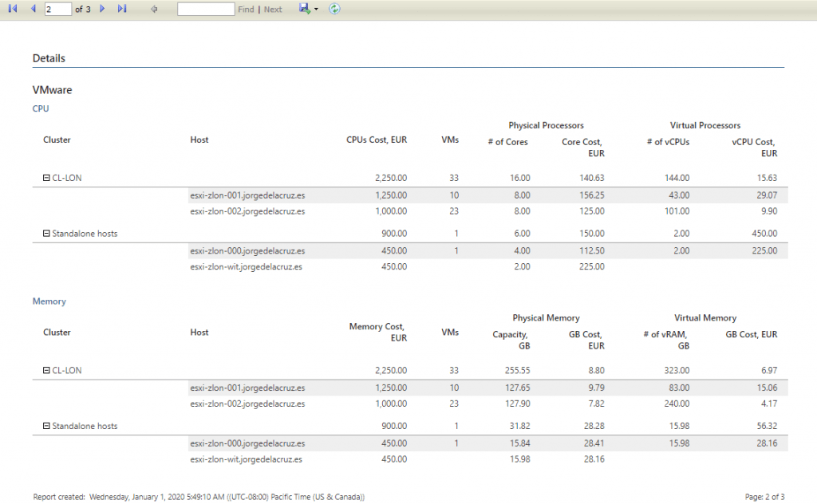Select the Details heading
The width and height of the screenshot is (817, 504).
[x=49, y=58]
